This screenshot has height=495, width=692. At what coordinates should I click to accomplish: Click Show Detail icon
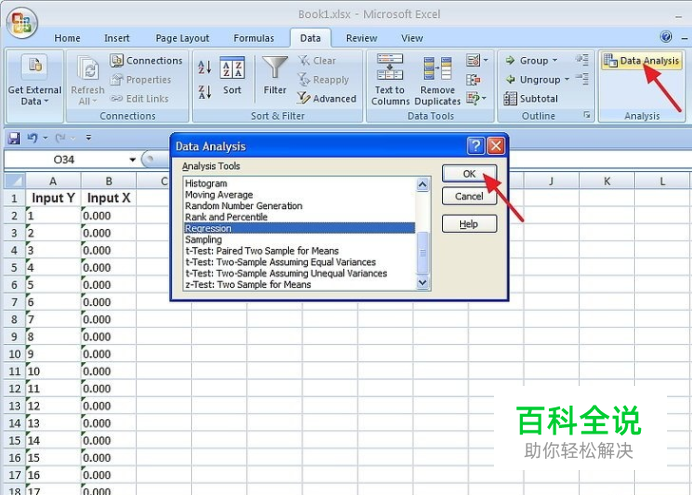[582, 60]
